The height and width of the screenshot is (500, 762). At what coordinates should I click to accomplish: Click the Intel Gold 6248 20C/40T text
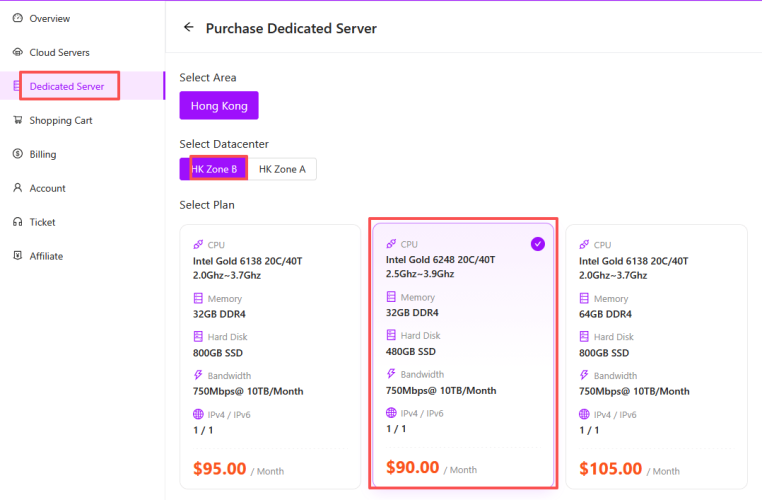point(440,260)
